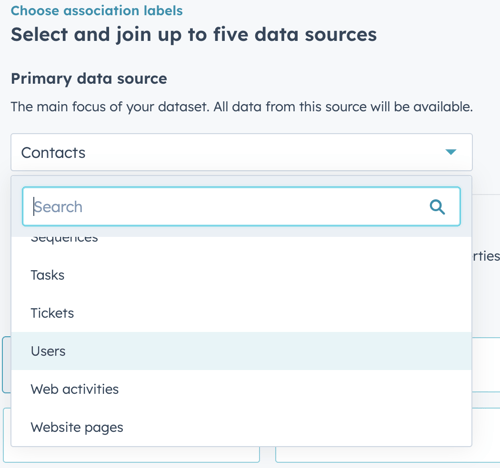Click the Primary data source label
500x468 pixels.
[x=89, y=79]
